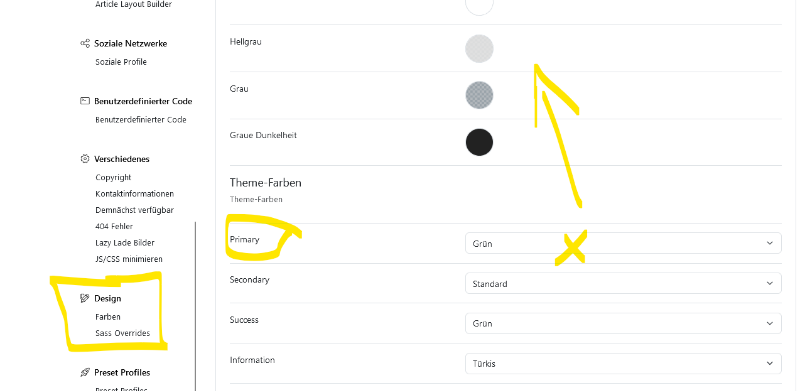Image resolution: width=800 pixels, height=391 pixels.
Task: Select the Grau color swatch
Action: coord(479,95)
